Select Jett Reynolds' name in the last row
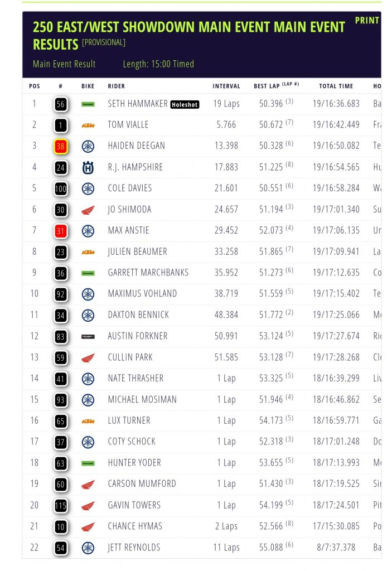This screenshot has width=392, height=571. [134, 548]
